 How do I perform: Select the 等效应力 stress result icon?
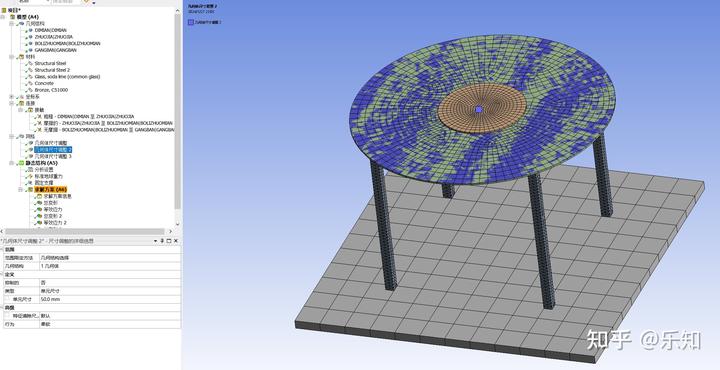39,209
